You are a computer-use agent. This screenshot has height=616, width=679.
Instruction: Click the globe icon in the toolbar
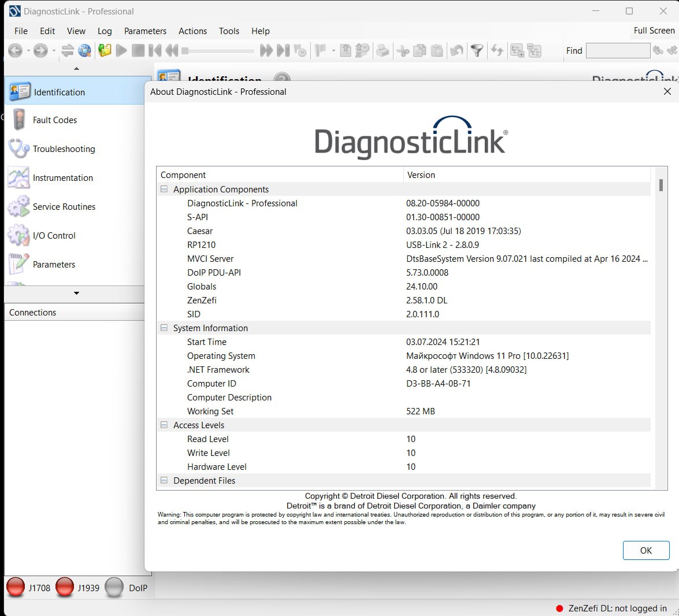point(84,51)
